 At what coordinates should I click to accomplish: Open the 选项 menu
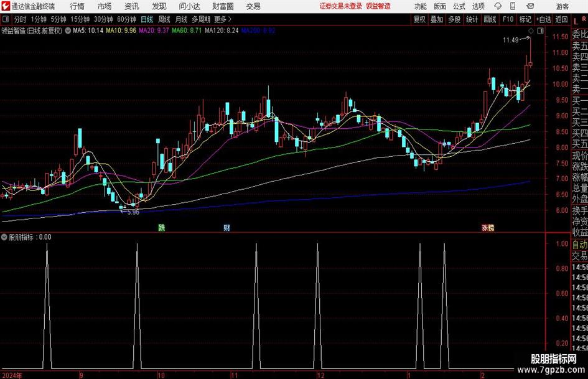[x=478, y=6]
